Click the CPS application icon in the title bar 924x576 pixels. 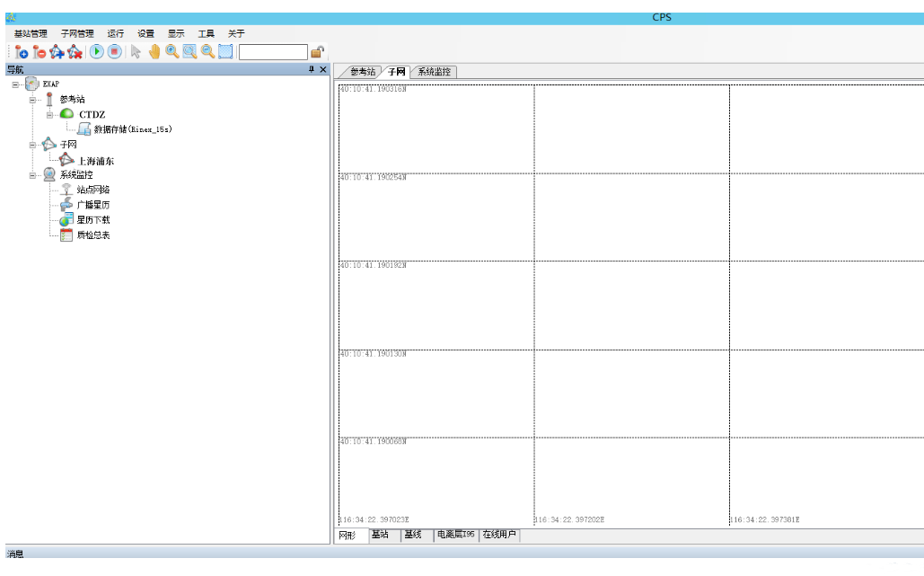10,17
